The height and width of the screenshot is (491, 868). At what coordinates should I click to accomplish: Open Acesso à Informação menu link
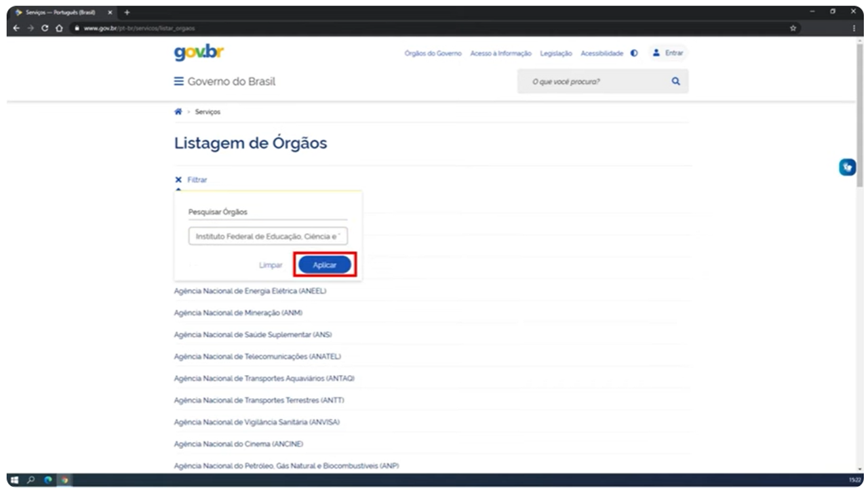click(500, 54)
